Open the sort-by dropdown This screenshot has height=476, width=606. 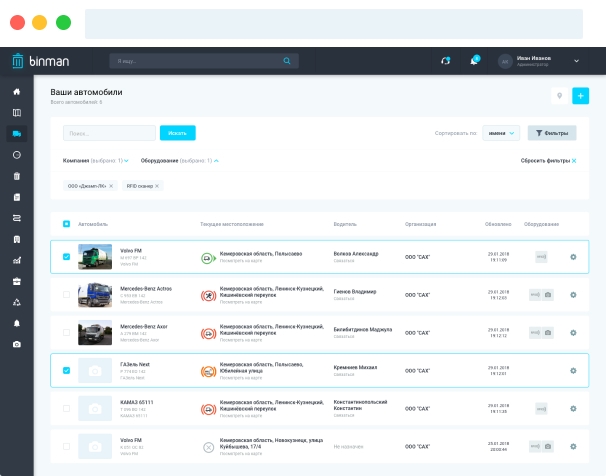point(500,132)
